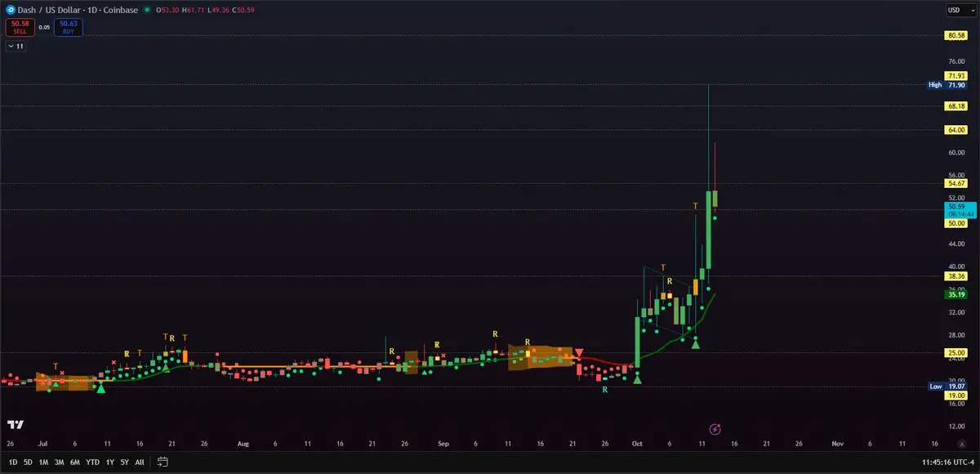Viewport: 980px width, 474px height.
Task: Select the 1Y time range
Action: [109, 462]
